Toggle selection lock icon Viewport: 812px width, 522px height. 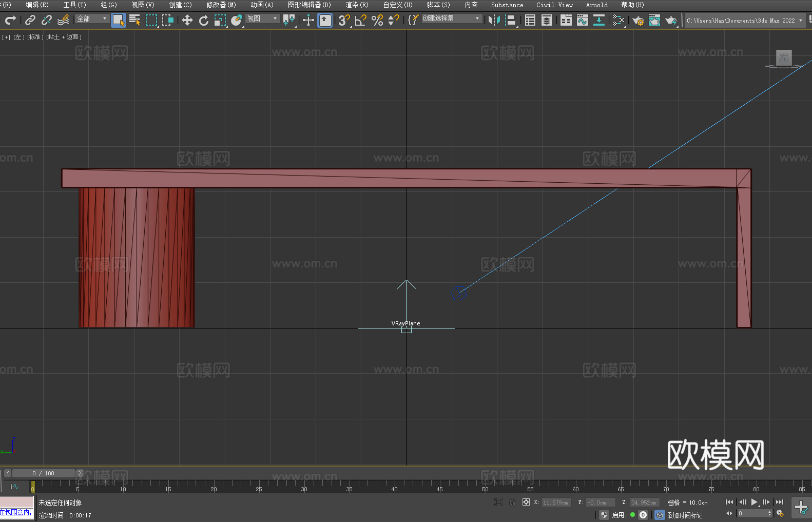point(512,502)
